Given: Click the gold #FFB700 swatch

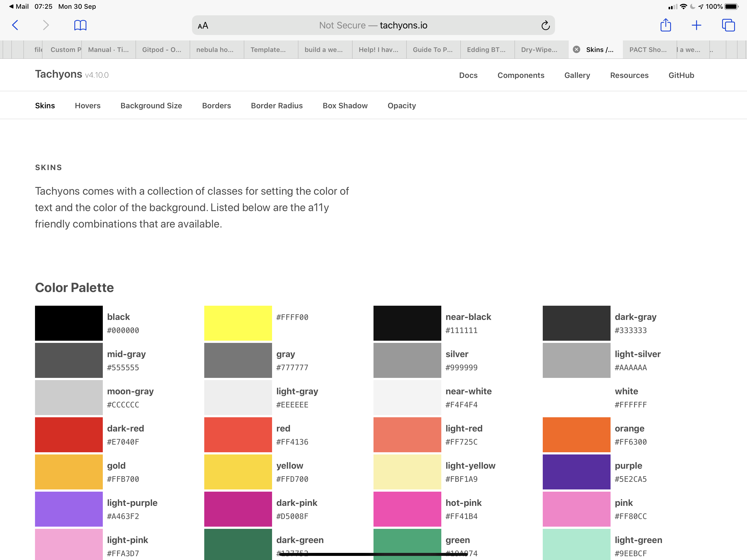Looking at the screenshot, I should [x=69, y=472].
